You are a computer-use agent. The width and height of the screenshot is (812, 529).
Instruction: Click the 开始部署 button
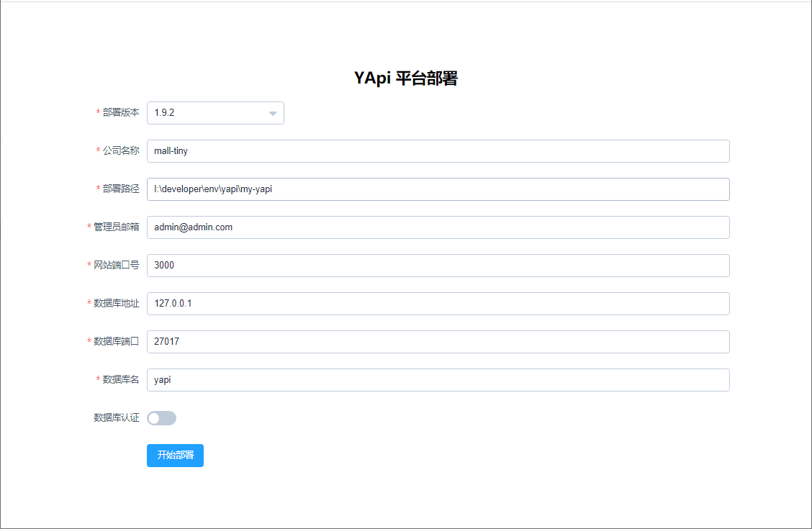pos(175,456)
